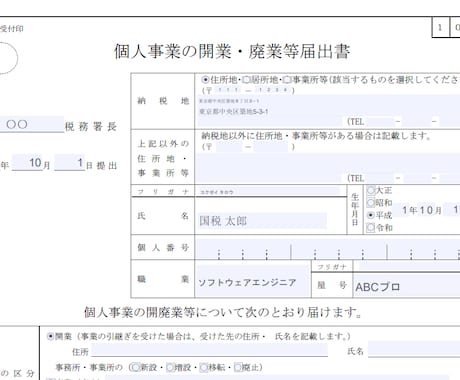Click the 個人番号 row label
The height and width of the screenshot is (380, 460).
163,247
